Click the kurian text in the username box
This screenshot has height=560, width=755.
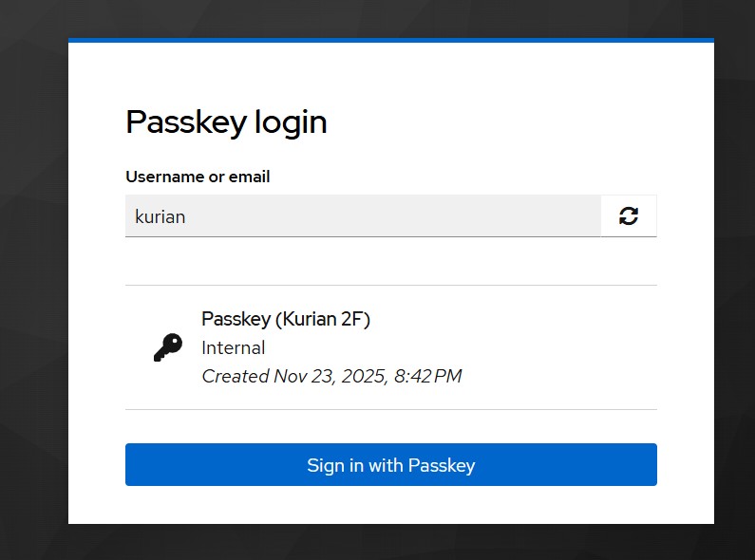[160, 216]
